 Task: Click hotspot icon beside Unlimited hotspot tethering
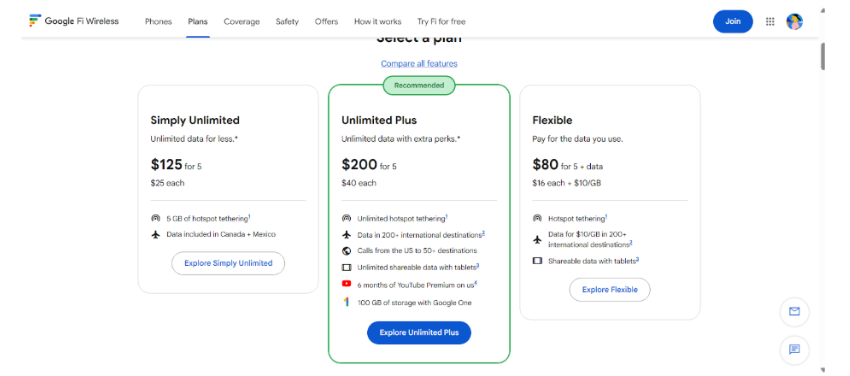pos(346,218)
